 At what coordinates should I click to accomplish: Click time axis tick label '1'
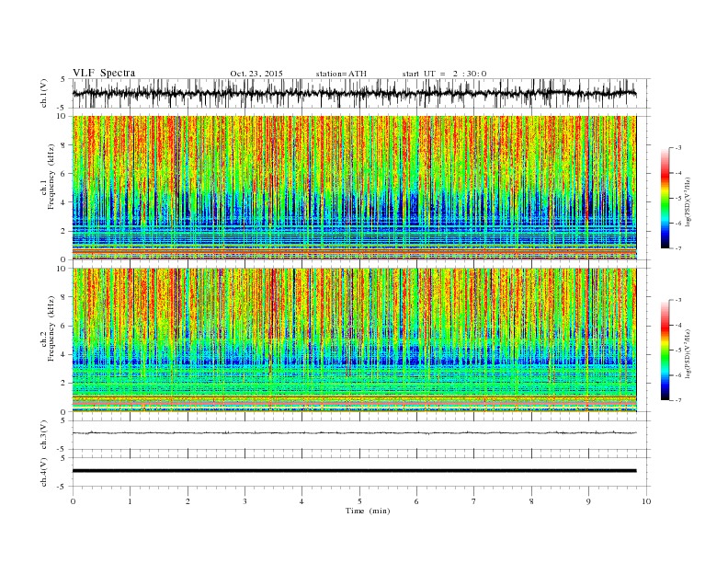(x=130, y=501)
